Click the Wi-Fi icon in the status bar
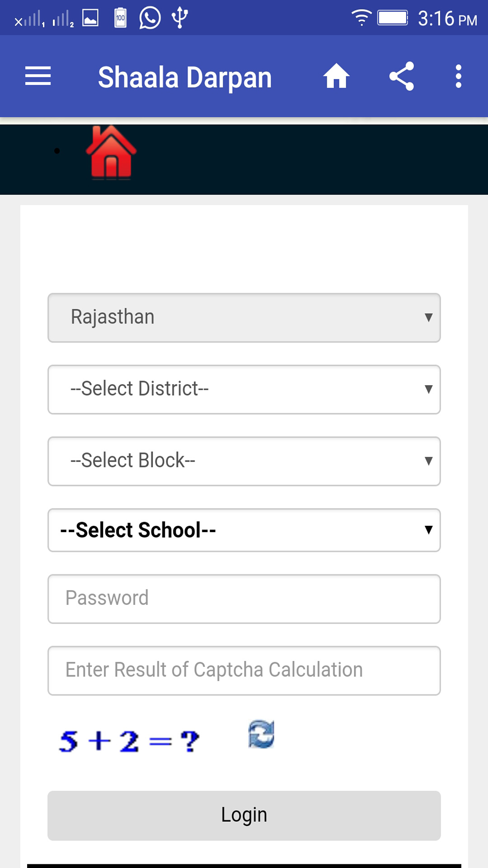This screenshot has width=488, height=868. click(361, 18)
